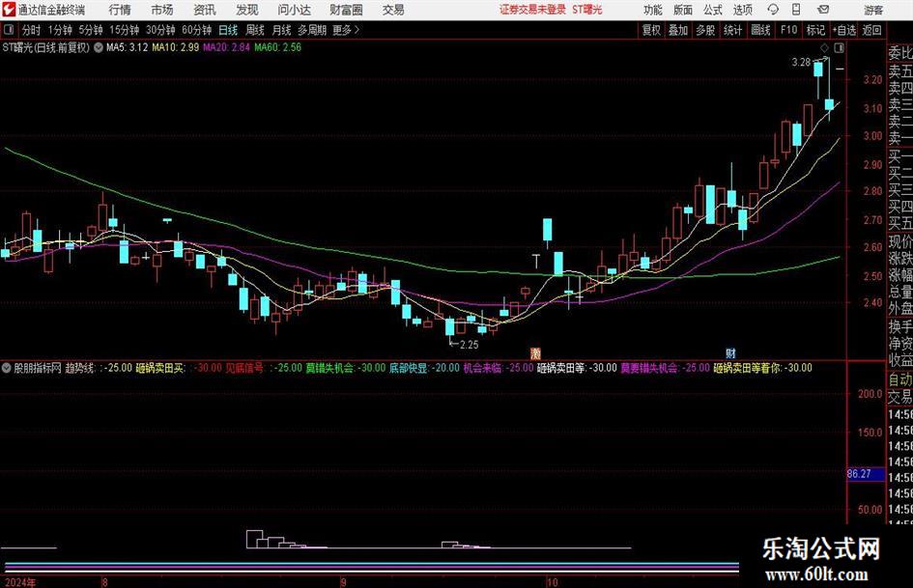Click the MA60: 2.56 indicator label
The image size is (913, 588).
[x=277, y=47]
